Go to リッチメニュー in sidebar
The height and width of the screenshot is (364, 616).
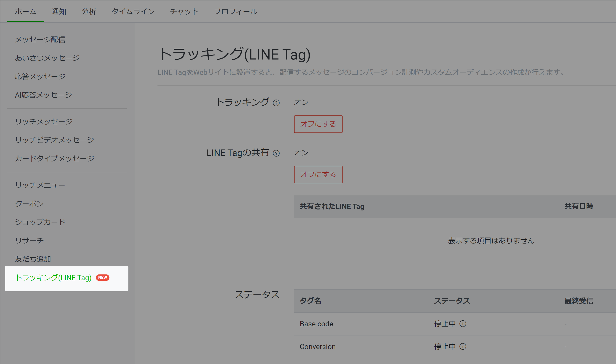coord(40,185)
